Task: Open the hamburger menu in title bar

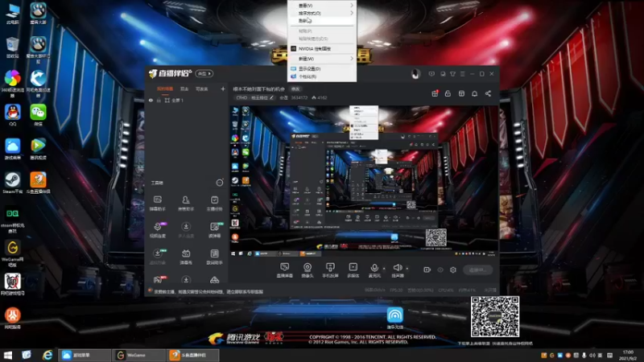Action: click(462, 74)
